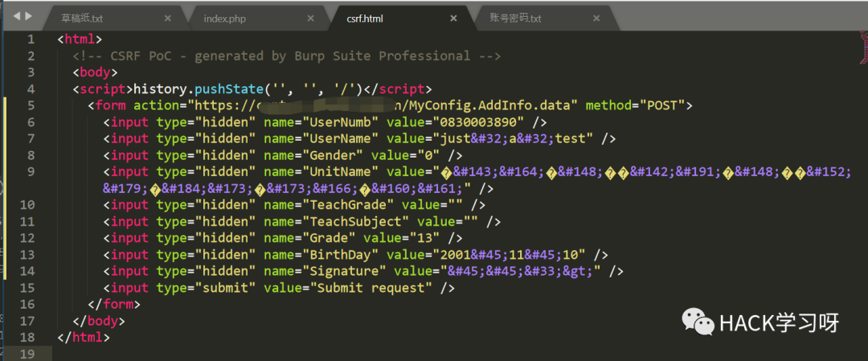Close the 草稿纸.txt tab

pyautogui.click(x=168, y=18)
